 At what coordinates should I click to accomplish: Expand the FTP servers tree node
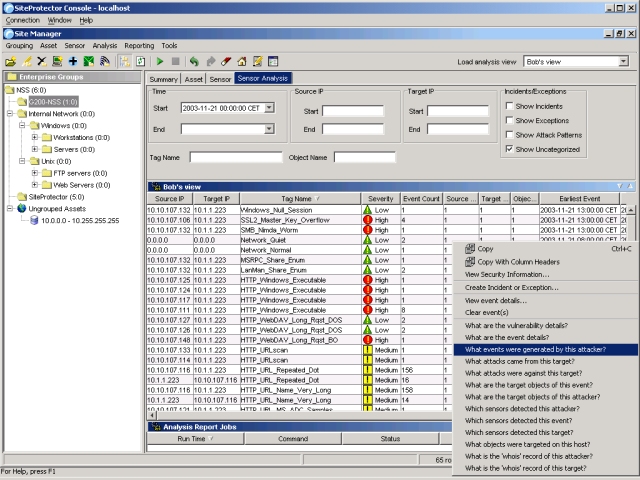tap(35, 173)
